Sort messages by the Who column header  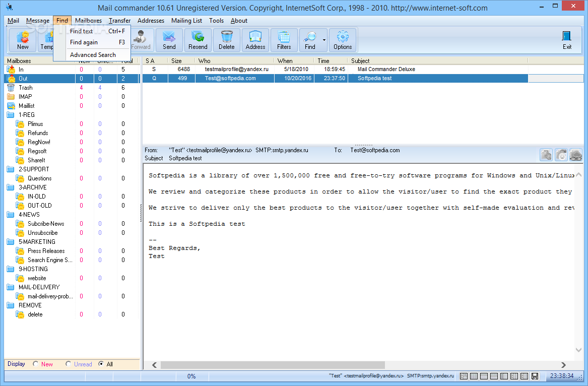[x=234, y=61]
